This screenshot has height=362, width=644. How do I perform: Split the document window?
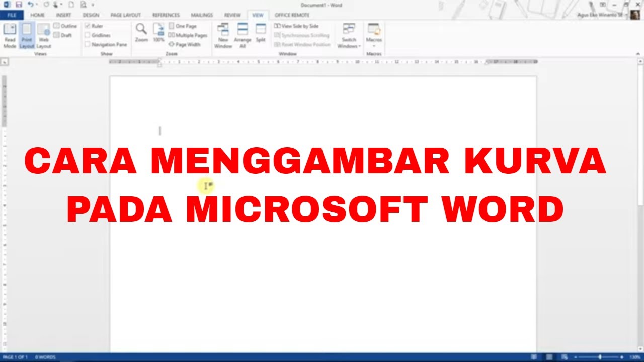261,33
